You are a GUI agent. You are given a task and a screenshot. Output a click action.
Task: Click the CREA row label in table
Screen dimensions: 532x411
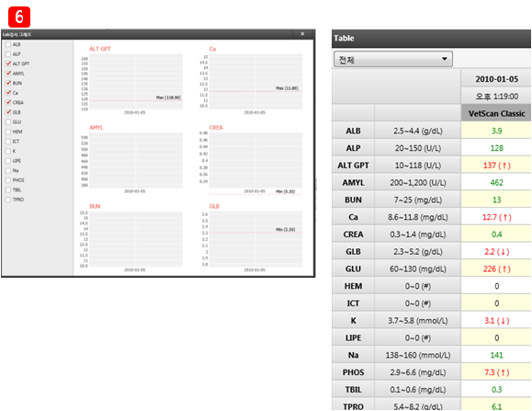353,234
